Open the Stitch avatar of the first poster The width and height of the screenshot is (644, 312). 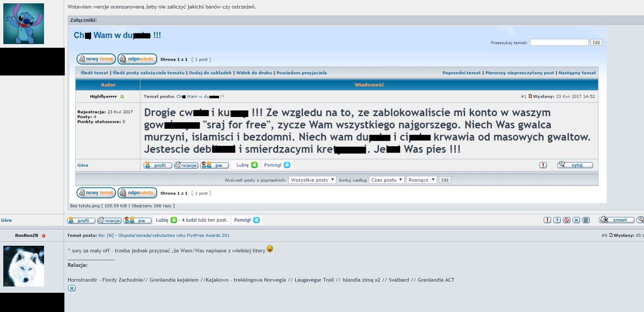24,24
